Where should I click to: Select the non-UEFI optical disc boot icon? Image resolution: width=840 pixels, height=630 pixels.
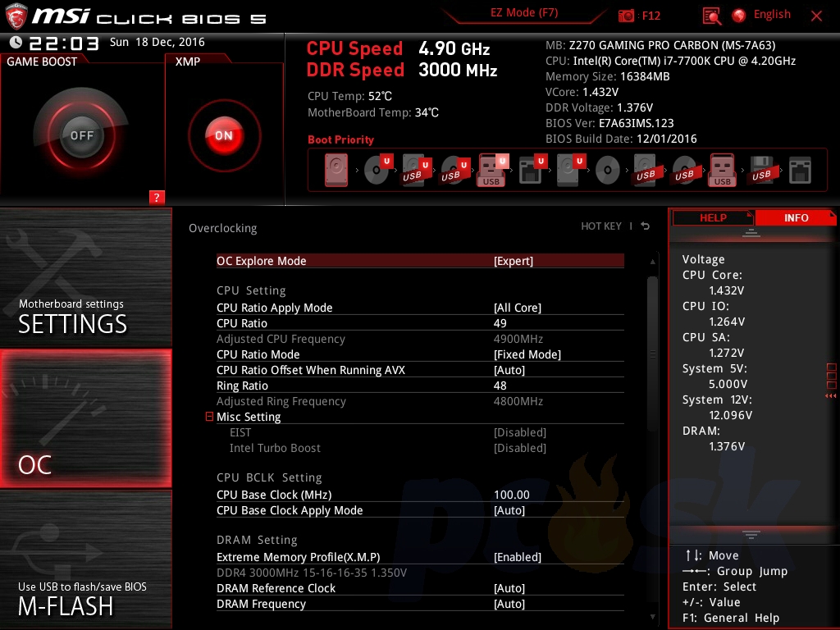point(608,171)
